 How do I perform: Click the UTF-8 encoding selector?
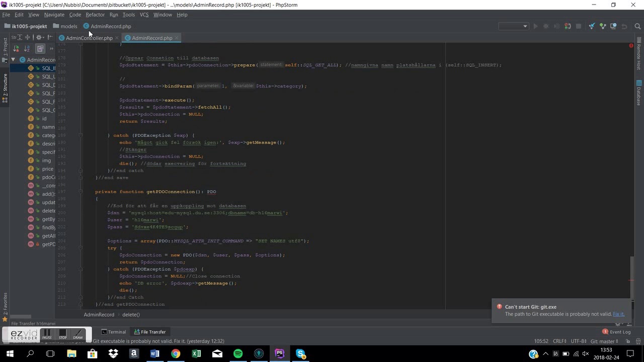click(x=579, y=341)
